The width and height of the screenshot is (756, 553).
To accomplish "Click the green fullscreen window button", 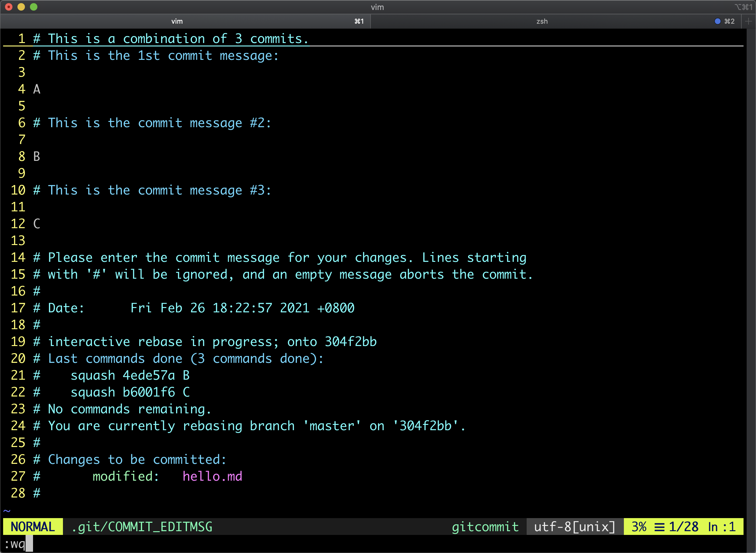I will [33, 7].
